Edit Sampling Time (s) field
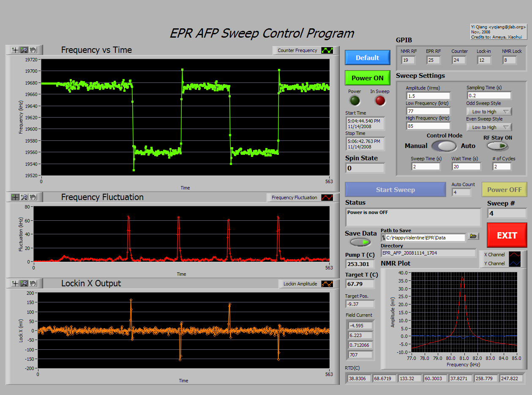 489,95
